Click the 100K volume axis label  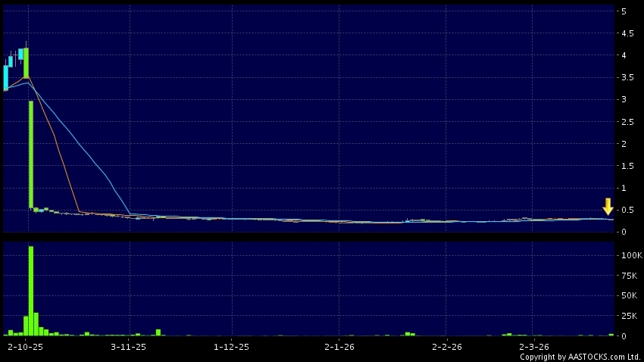[630, 256]
